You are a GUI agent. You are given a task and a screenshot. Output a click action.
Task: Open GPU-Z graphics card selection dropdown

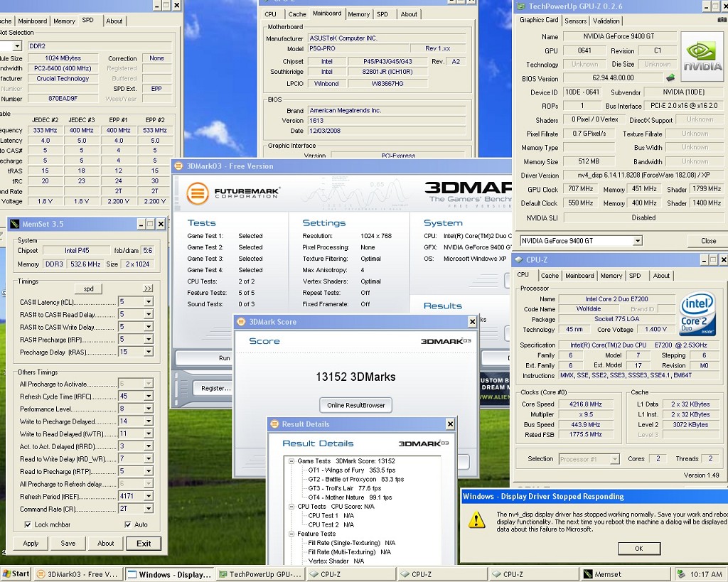click(x=638, y=241)
